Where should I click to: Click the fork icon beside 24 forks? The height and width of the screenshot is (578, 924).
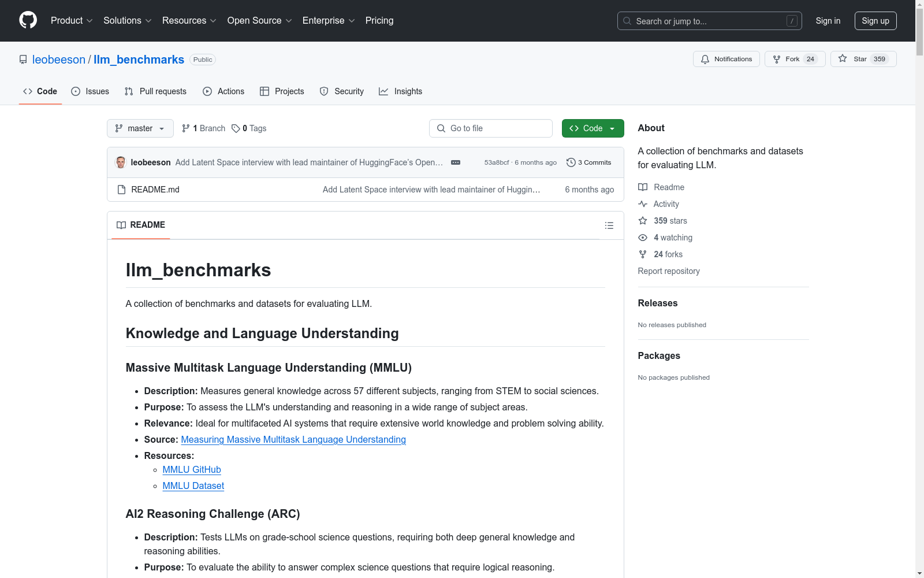[643, 254]
